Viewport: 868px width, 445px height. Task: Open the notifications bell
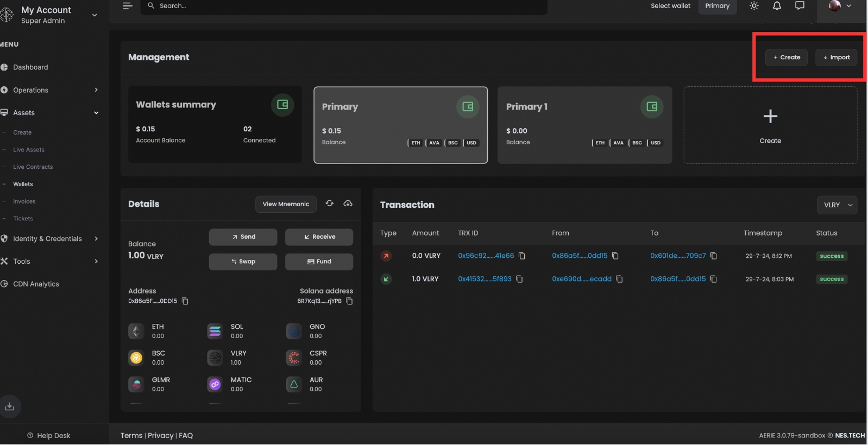(777, 6)
